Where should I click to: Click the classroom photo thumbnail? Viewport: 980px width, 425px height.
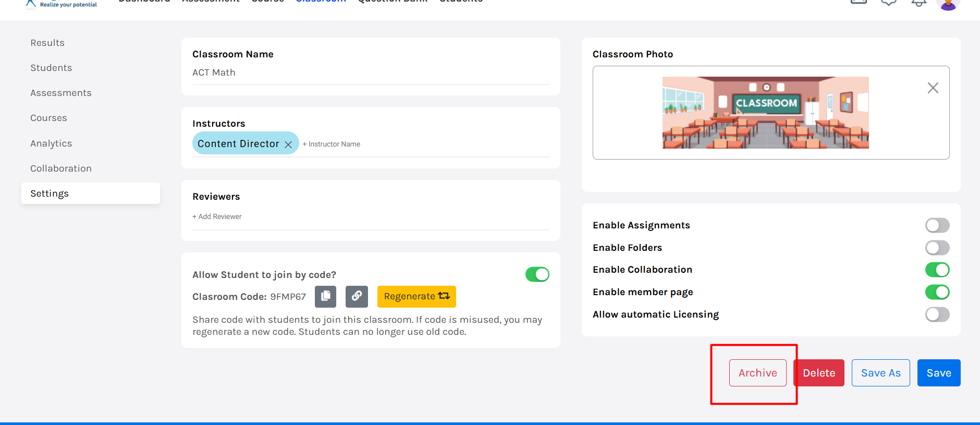[765, 113]
